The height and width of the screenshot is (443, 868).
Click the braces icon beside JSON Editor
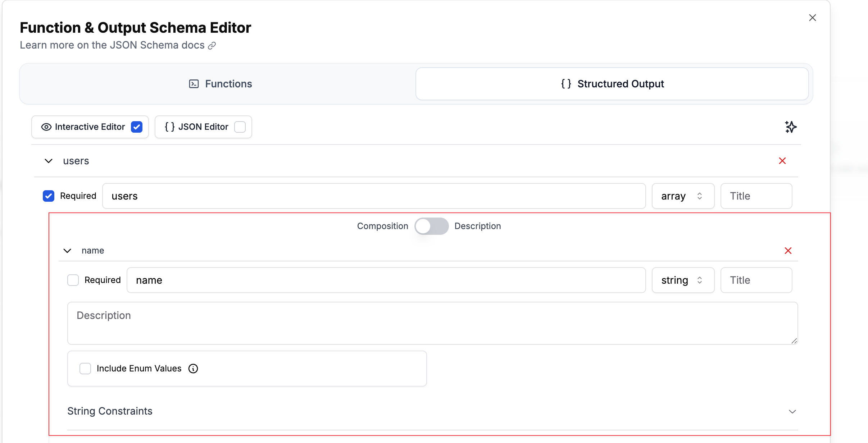pos(169,127)
